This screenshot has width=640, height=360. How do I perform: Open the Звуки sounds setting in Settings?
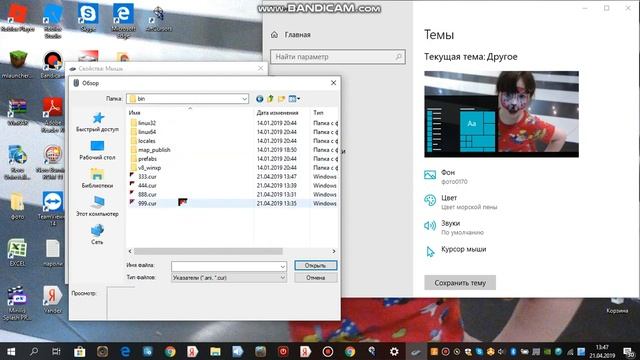[453, 227]
